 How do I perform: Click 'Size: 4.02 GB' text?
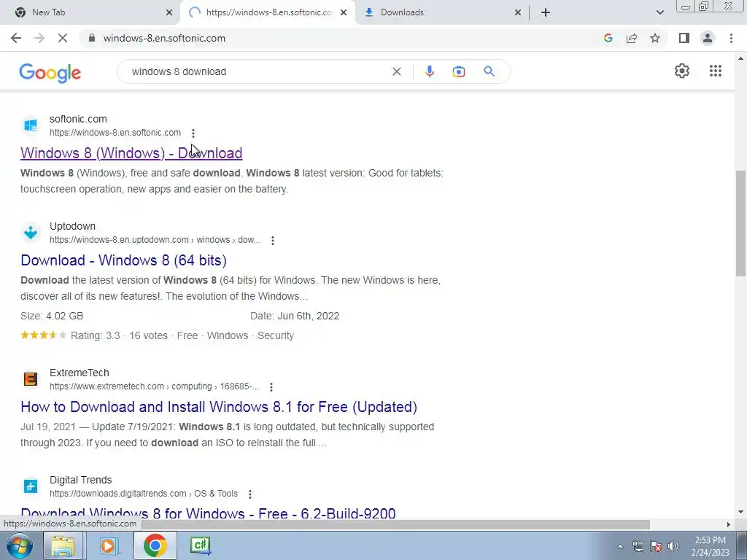tap(52, 316)
